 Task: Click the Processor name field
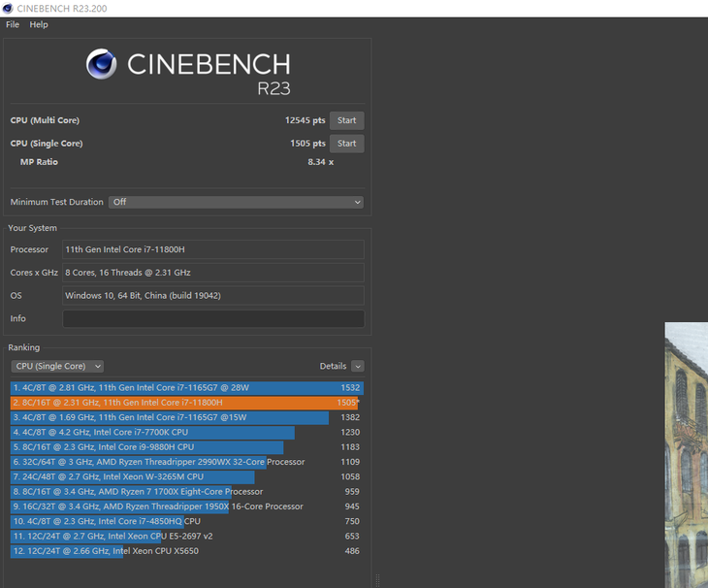pos(213,249)
